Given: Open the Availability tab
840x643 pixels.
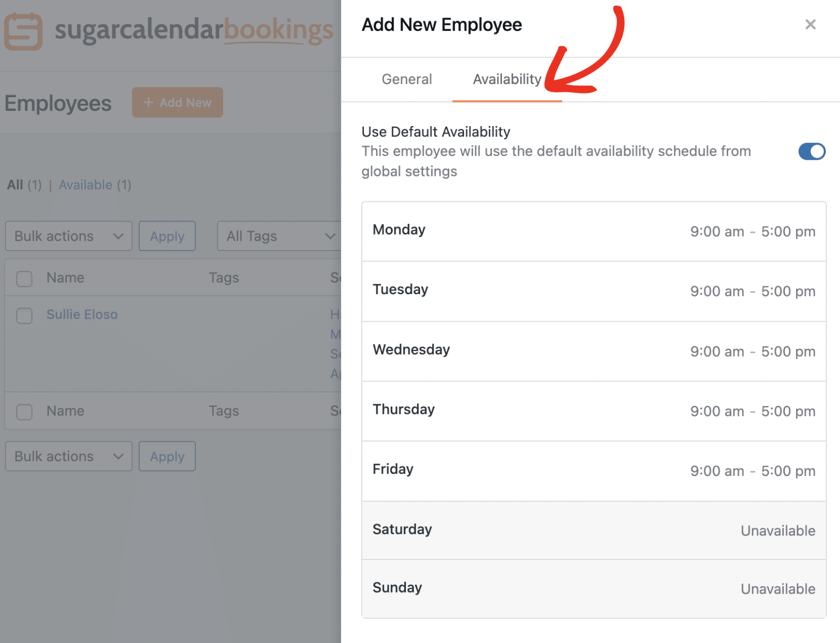Looking at the screenshot, I should (506, 79).
